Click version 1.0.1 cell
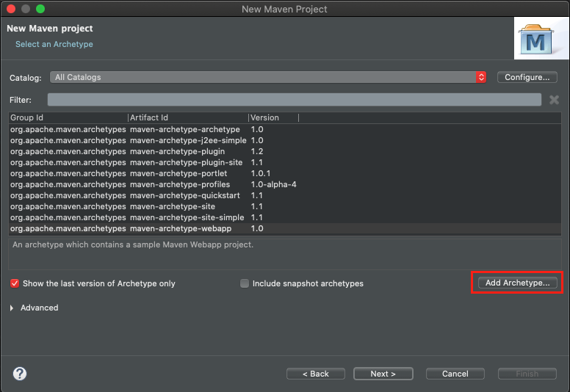Viewport: 570px width, 392px height. point(261,173)
